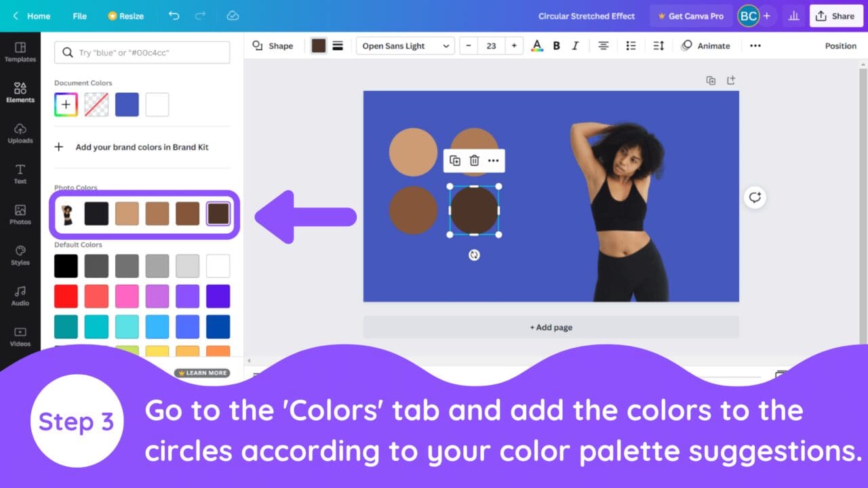Open the text color picker in the toolbar

tap(536, 45)
